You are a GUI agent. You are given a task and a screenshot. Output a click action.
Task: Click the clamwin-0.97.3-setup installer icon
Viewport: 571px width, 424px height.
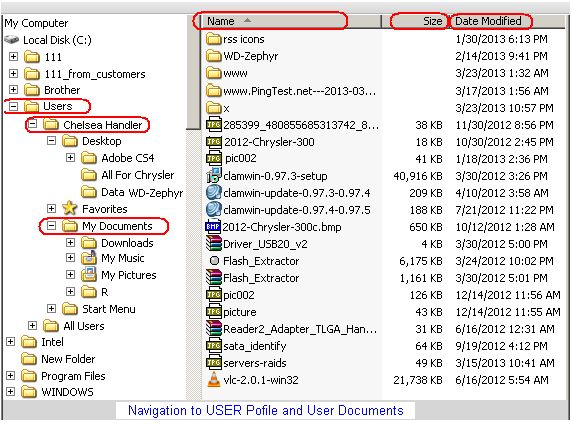tap(214, 176)
